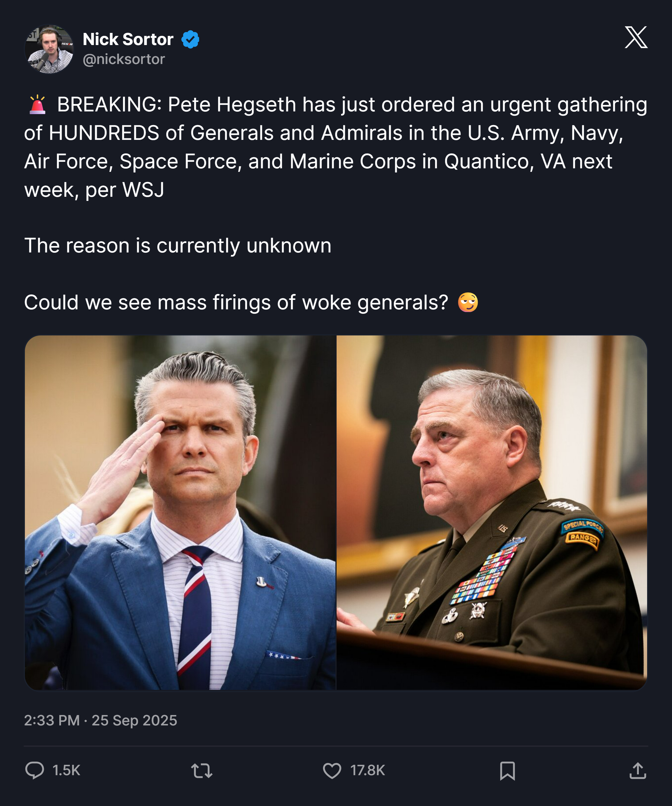Open Nick Sortor's profile avatar
This screenshot has width=672, height=806.
49,49
